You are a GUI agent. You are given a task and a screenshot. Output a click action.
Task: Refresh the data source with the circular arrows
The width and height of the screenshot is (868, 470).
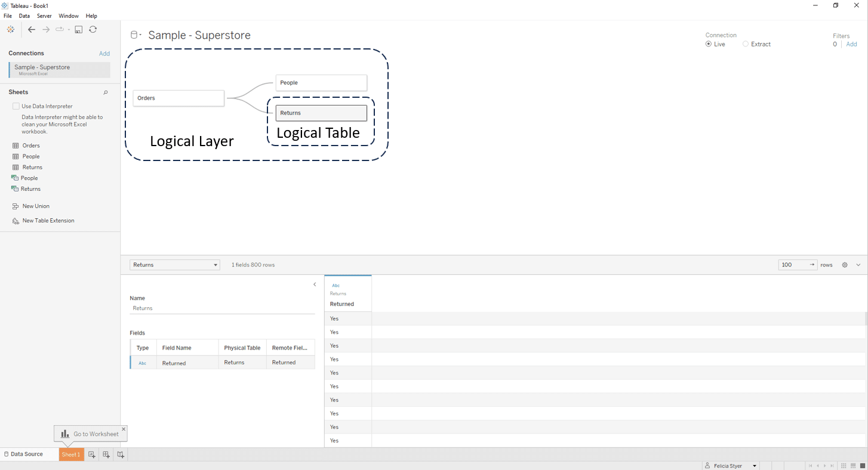tap(93, 30)
